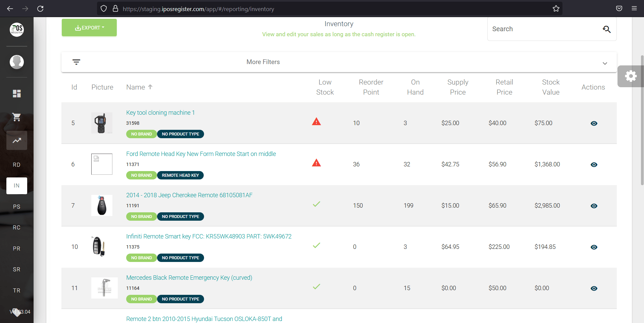The width and height of the screenshot is (644, 323).
Task: Show details for Mercedes Black Remote Emergency Key
Action: pyautogui.click(x=594, y=288)
